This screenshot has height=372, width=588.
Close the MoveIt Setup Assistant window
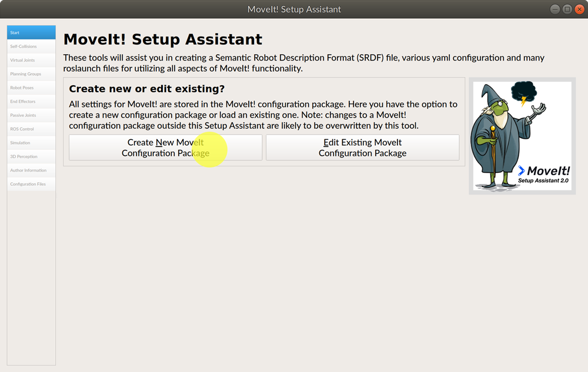(x=579, y=9)
